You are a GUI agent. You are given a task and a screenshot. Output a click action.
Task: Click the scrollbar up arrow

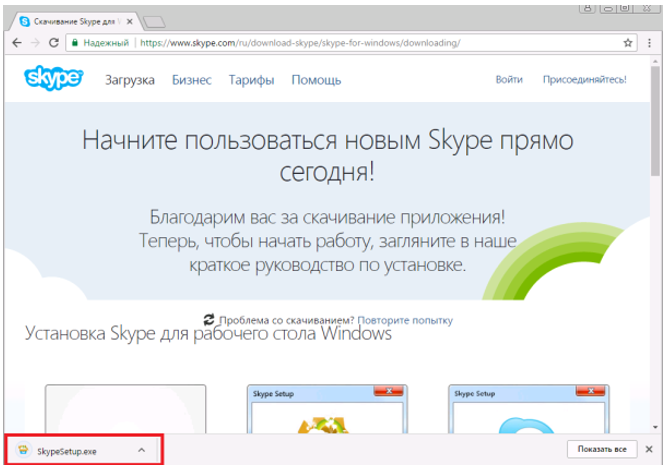pyautogui.click(x=655, y=61)
